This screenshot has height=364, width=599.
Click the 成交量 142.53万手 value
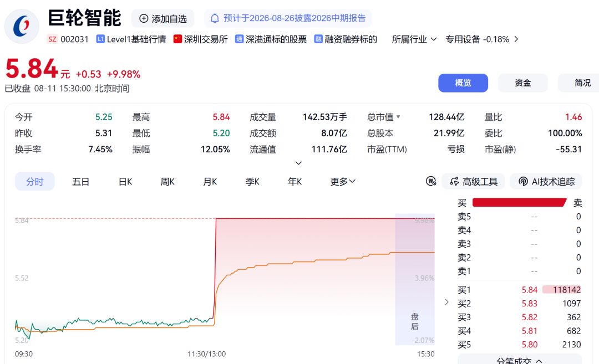(324, 117)
